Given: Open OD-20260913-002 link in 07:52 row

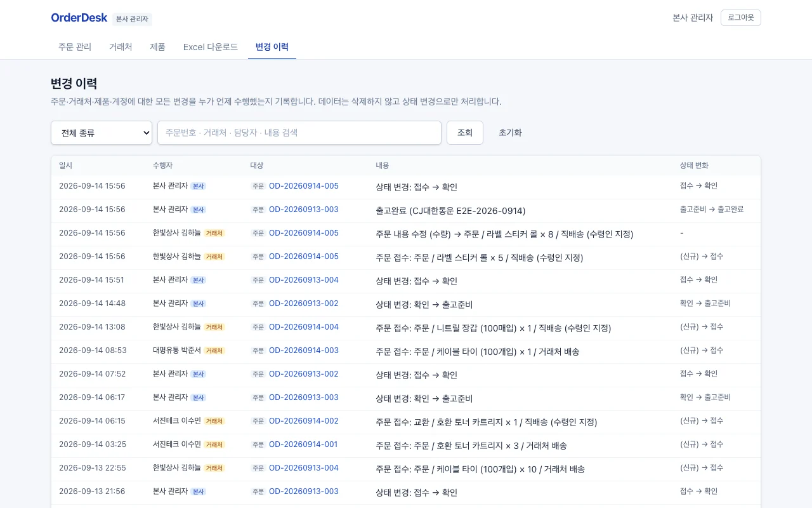Looking at the screenshot, I should click(x=304, y=374).
